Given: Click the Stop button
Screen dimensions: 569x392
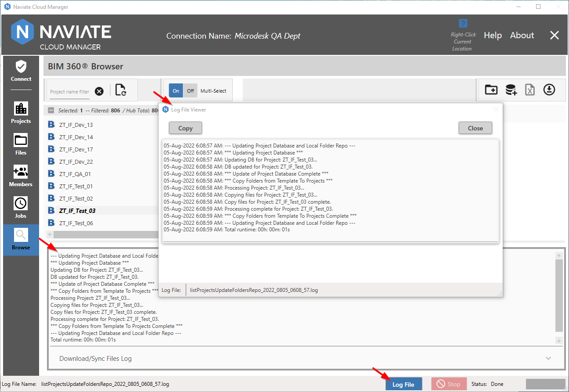Looking at the screenshot, I should pos(449,384).
